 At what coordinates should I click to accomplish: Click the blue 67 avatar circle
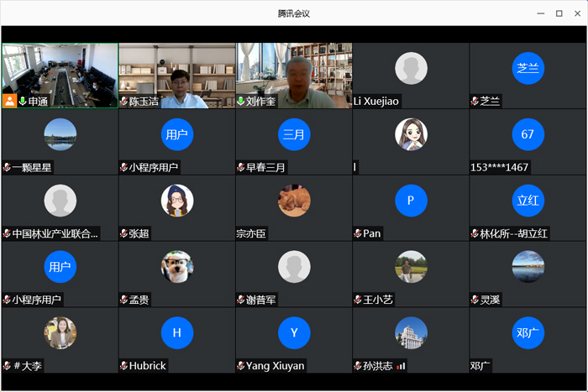click(x=528, y=134)
